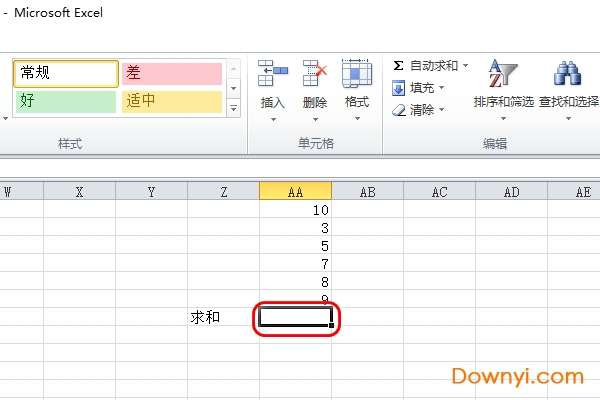Open the Clear (清除) dropdown arrow
Image resolution: width=600 pixels, height=400 pixels.
pos(441,110)
